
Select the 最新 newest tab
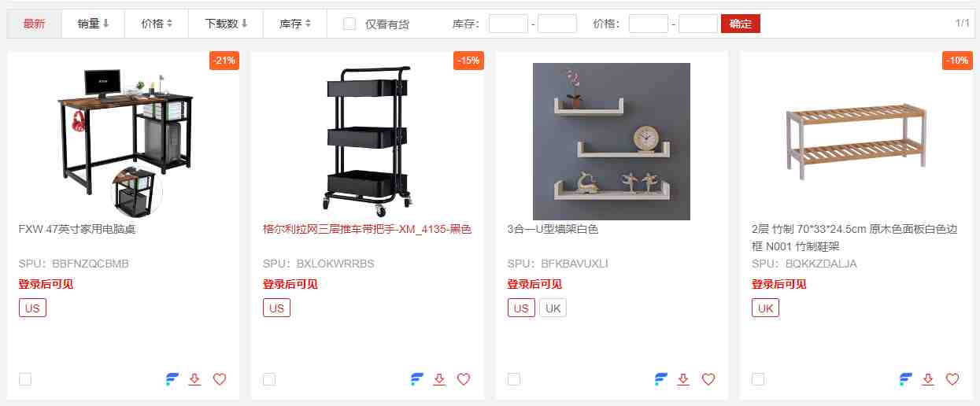pos(34,24)
